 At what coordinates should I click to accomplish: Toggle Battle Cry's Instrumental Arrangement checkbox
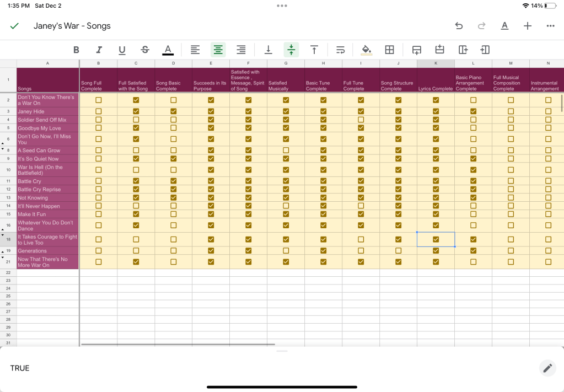[548, 181]
